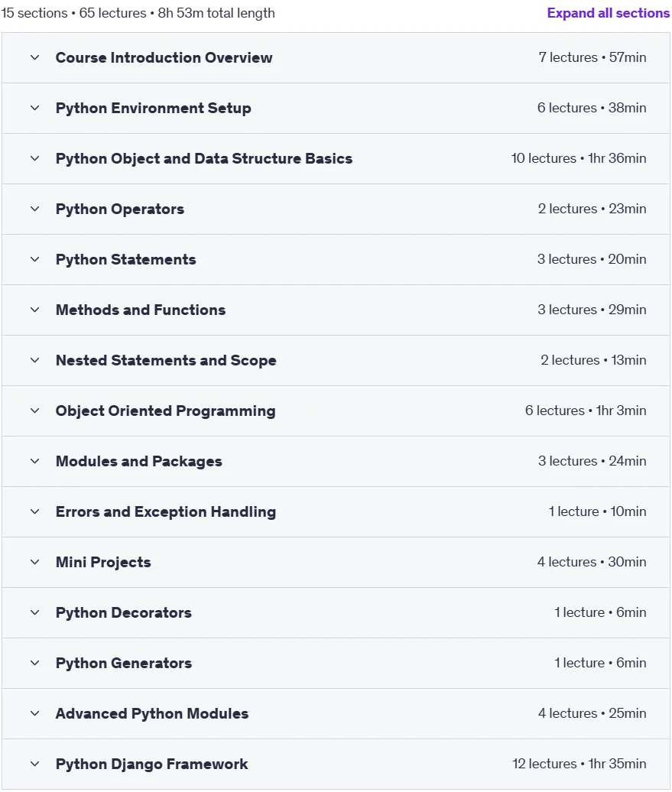This screenshot has height=792, width=672.
Task: Expand all sections link
Action: point(608,13)
